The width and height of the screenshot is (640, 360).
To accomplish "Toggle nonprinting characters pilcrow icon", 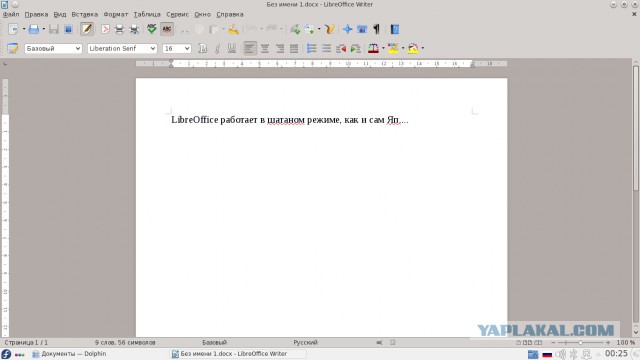I will (376, 29).
